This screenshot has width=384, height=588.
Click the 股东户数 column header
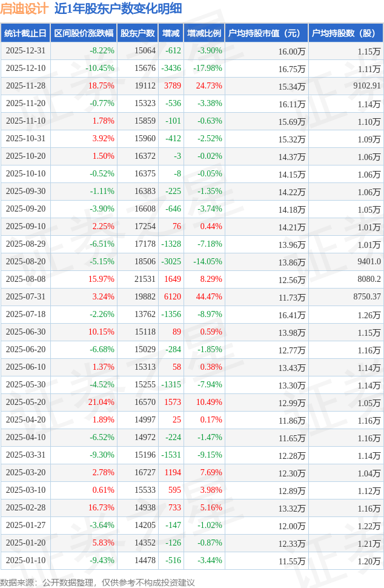click(137, 33)
